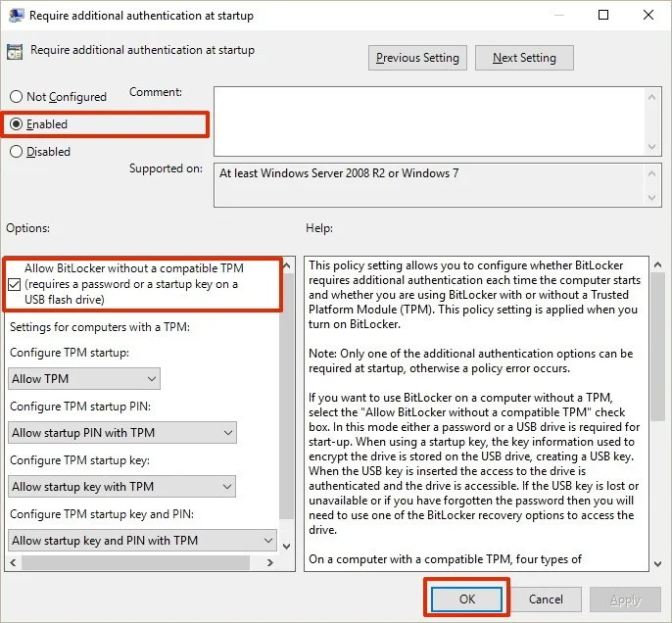
Task: Expand the TPM startup key and PIN dropdown
Action: [143, 541]
